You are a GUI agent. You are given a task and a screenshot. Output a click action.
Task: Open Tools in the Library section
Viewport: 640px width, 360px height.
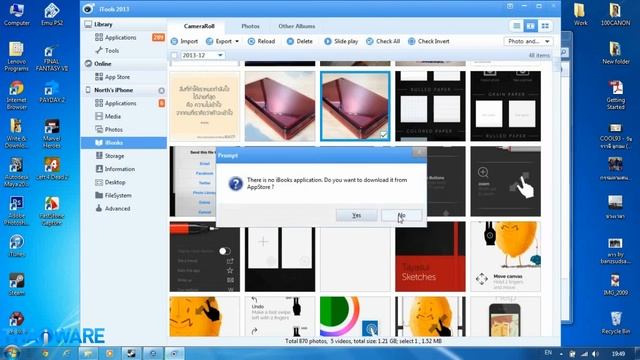112,51
